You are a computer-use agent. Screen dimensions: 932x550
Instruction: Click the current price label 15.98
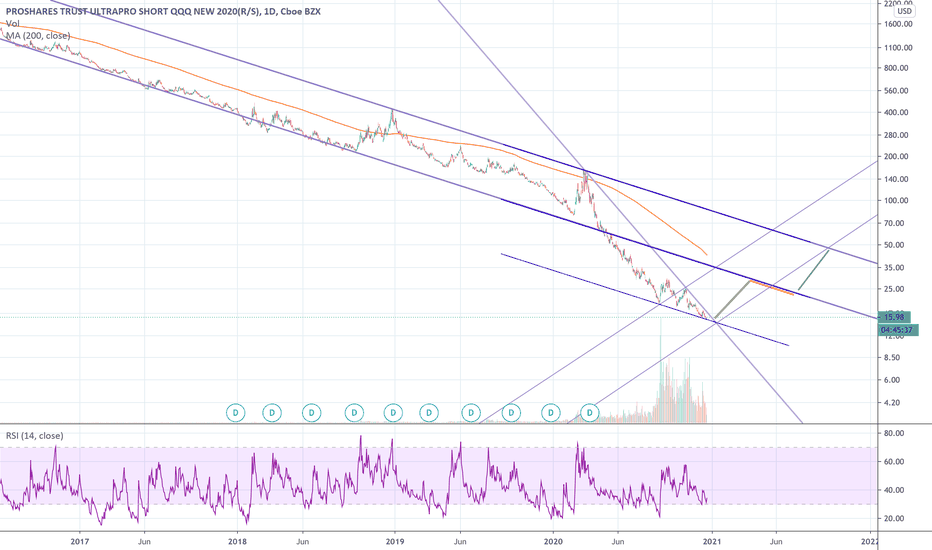click(x=894, y=318)
